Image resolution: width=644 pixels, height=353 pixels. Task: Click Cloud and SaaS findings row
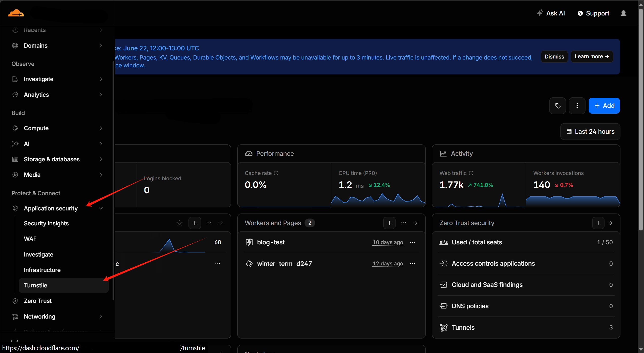click(x=526, y=285)
